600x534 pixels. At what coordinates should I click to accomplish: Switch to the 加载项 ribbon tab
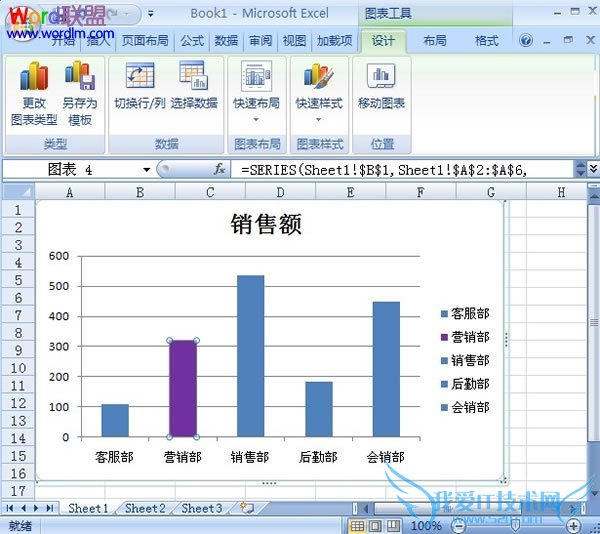334,41
